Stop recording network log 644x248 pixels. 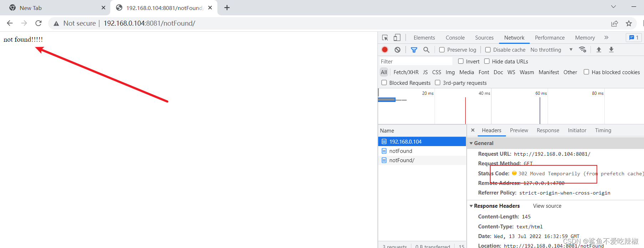coord(385,50)
